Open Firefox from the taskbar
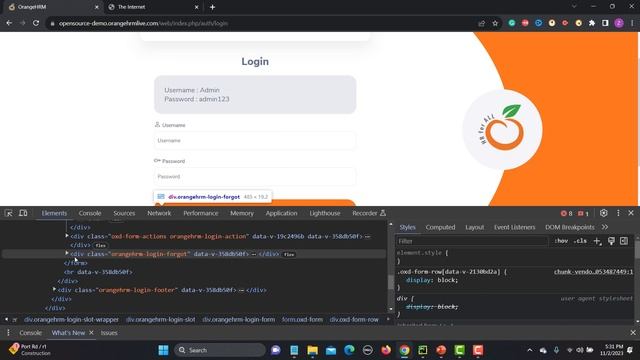This screenshot has width=640, height=360. (x=386, y=350)
